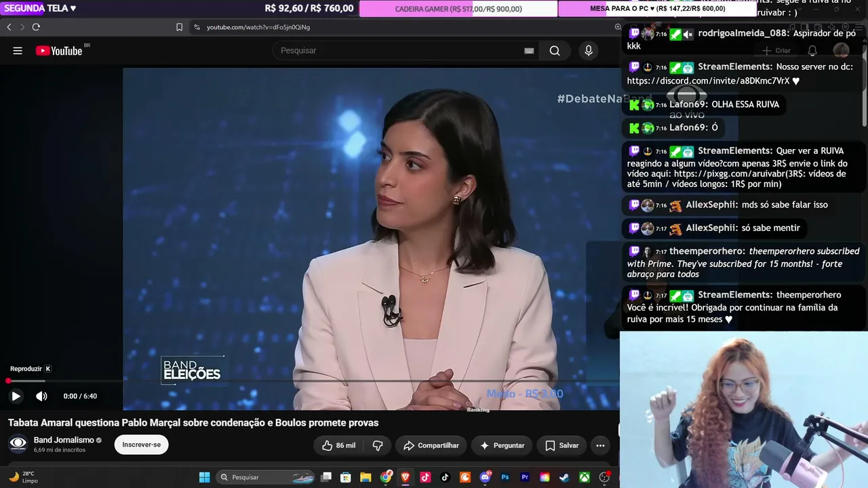This screenshot has width=868, height=488.
Task: Click the chat message "só sabe mentir"
Action: [x=771, y=228]
